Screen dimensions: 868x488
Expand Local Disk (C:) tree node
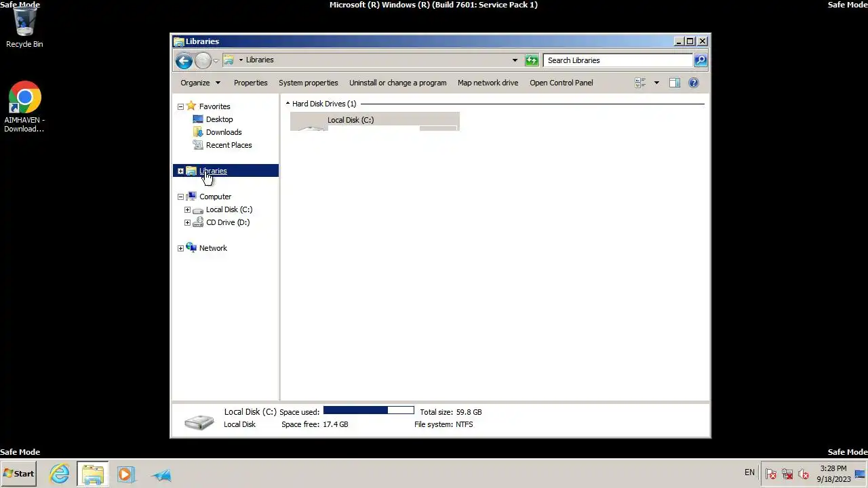[188, 209]
